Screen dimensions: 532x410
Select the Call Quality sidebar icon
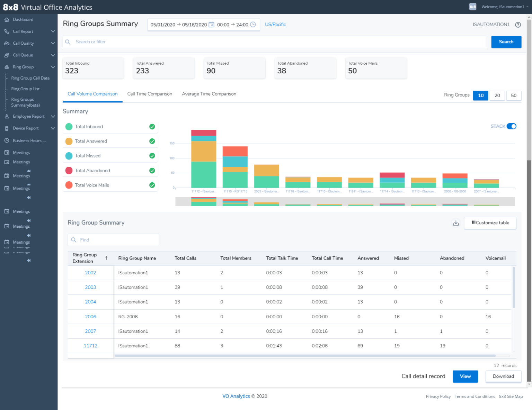[x=7, y=43]
